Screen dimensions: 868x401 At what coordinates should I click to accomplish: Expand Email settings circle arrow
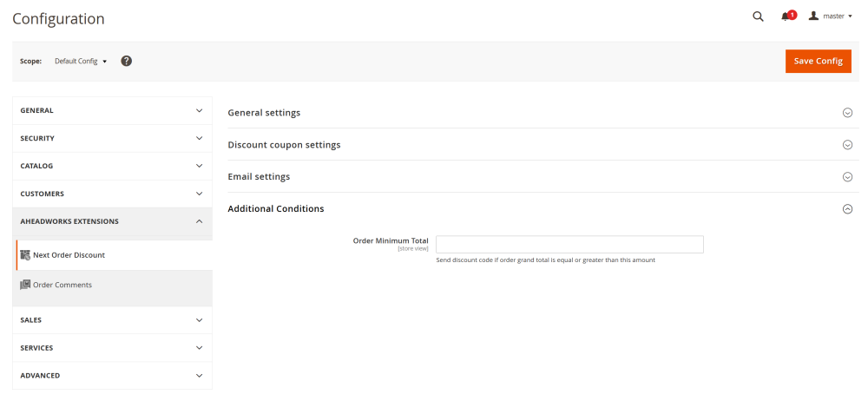pos(847,177)
